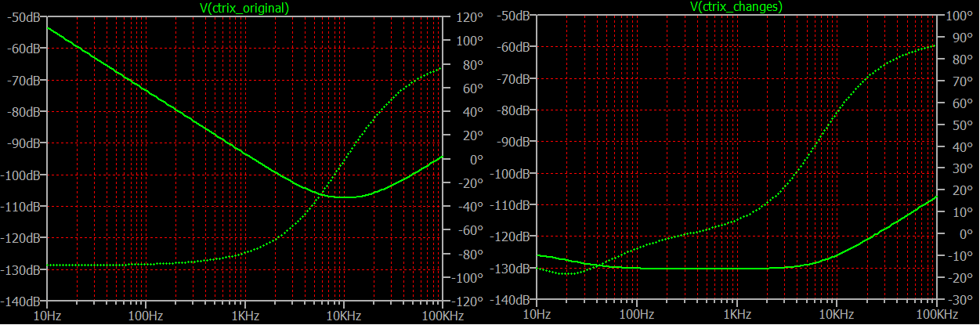Click 10KHz frequency label under ctrix_changes plot
Screen dimensions: 980x325
tap(837, 315)
